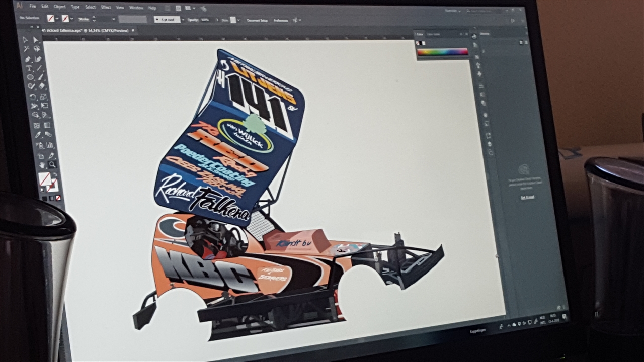The width and height of the screenshot is (644, 362).
Task: Open the Libraries panel tab
Action: tap(485, 34)
